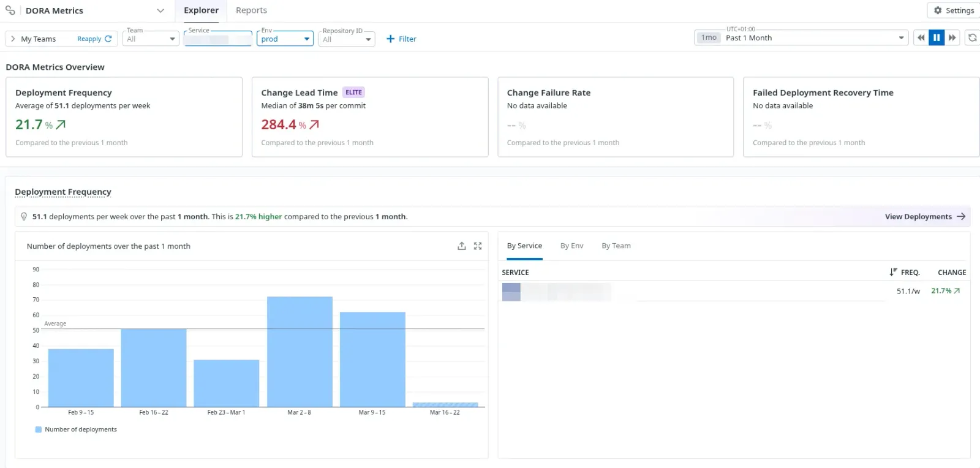Screen dimensions: 980x468
Task: Select the By Team tab
Action: coord(616,246)
